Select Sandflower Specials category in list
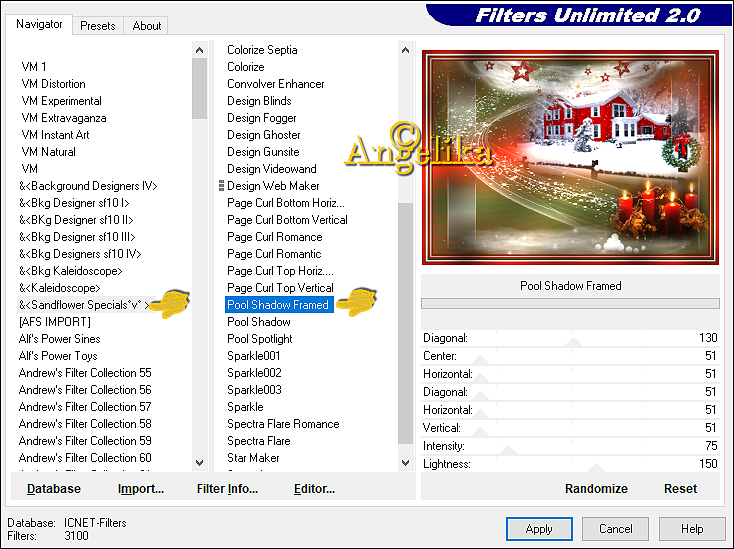 (x=84, y=305)
